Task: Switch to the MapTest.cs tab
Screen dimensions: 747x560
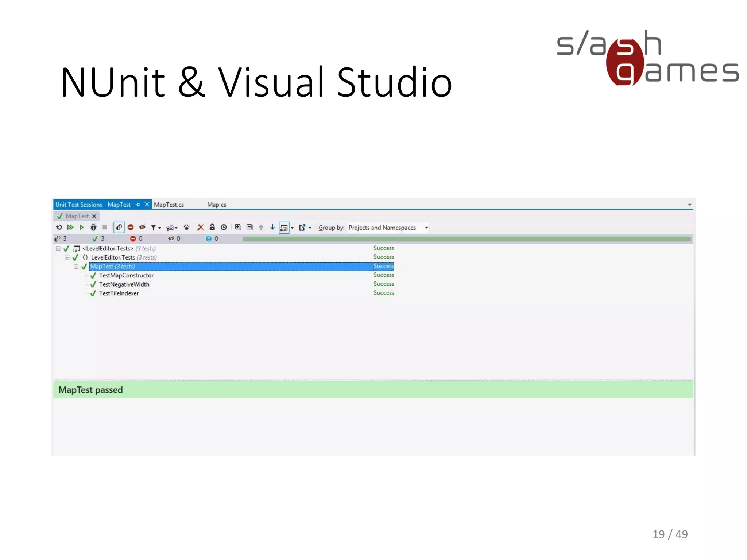Action: click(169, 205)
